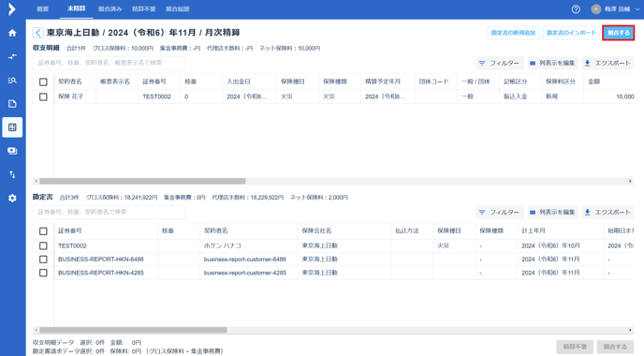Click left scroll arrow of 収支明細 table

click(x=37, y=181)
